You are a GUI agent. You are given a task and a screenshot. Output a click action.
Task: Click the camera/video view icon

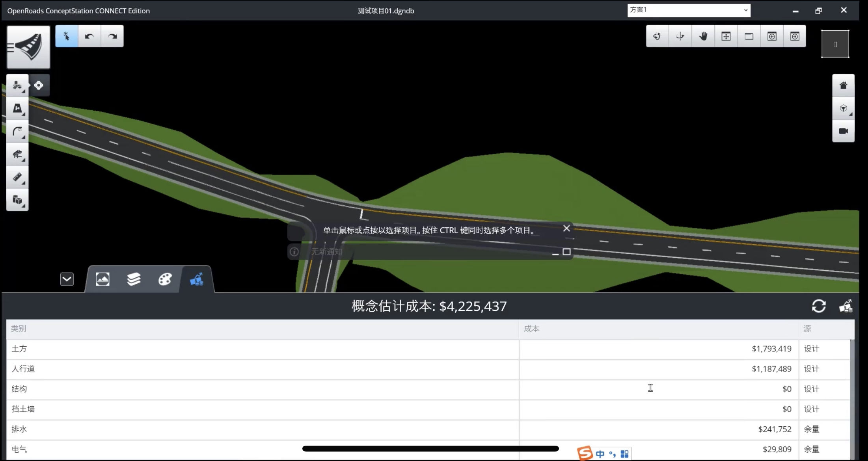(x=844, y=131)
